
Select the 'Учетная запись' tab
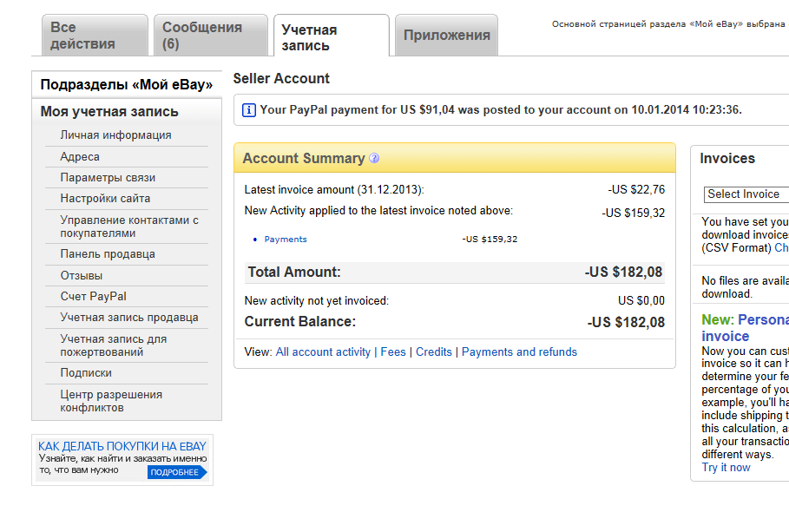pyautogui.click(x=332, y=36)
